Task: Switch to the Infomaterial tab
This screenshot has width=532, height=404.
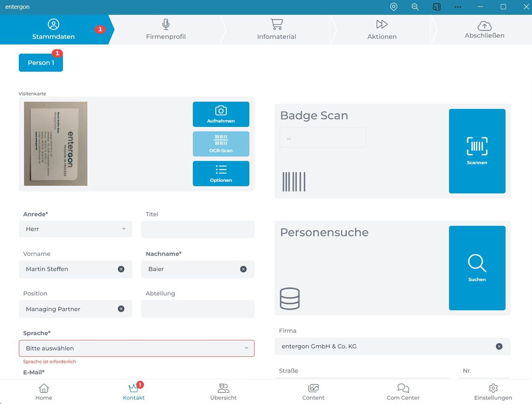Action: [x=276, y=30]
